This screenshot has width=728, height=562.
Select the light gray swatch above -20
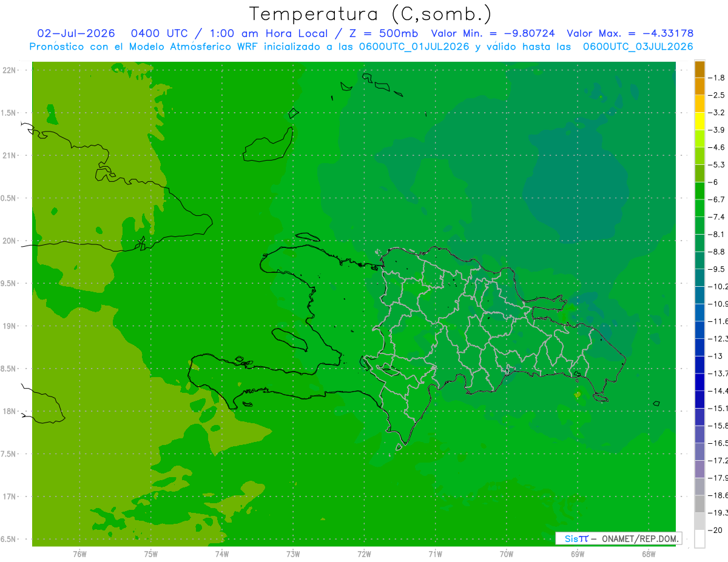click(699, 521)
